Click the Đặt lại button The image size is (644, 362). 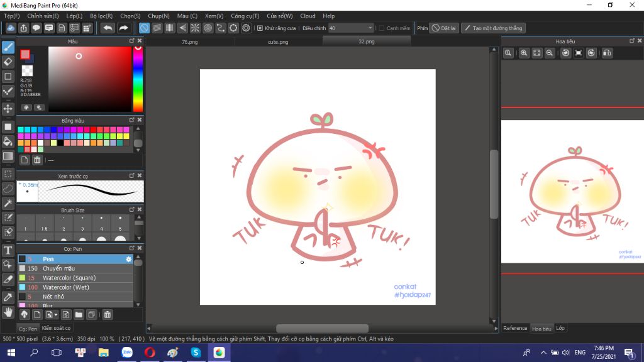tap(444, 28)
